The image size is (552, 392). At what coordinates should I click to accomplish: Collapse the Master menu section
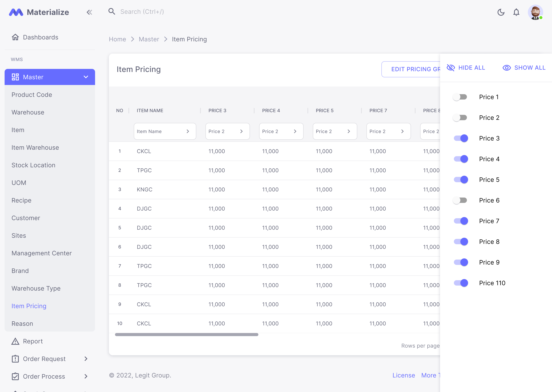click(86, 77)
